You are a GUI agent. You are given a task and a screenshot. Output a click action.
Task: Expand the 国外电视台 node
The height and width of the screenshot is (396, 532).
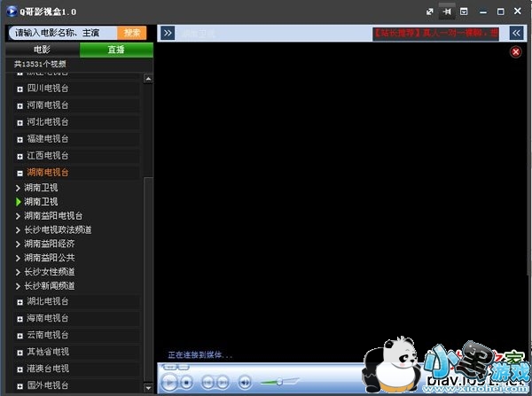20,386
